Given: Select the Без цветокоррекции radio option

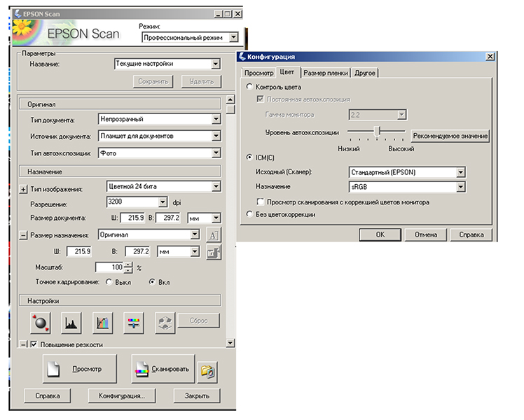Looking at the screenshot, I should [x=249, y=214].
